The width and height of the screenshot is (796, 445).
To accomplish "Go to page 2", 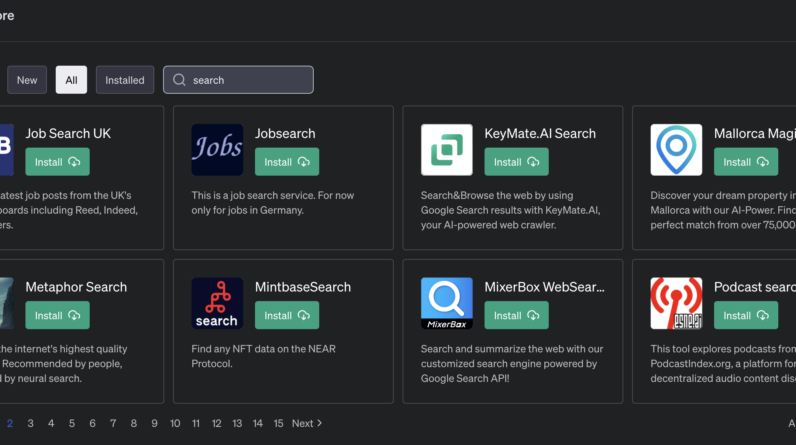I will (10, 423).
